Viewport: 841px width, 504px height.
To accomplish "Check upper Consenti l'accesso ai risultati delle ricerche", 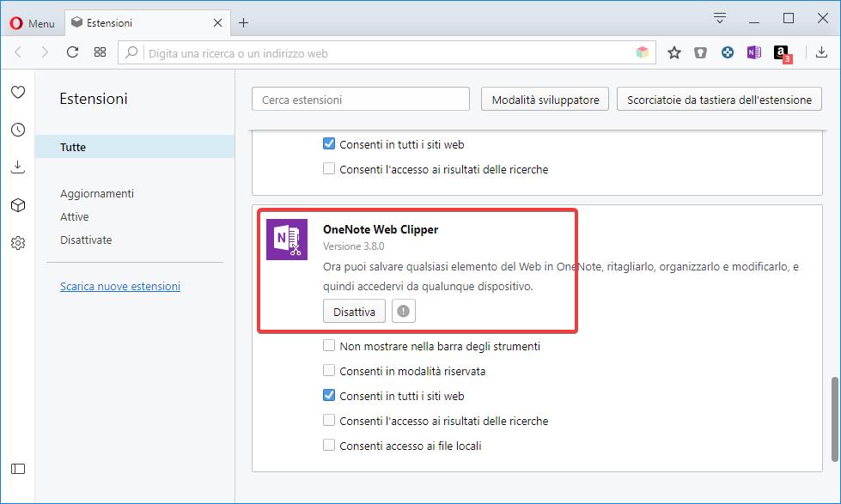I will (x=329, y=168).
